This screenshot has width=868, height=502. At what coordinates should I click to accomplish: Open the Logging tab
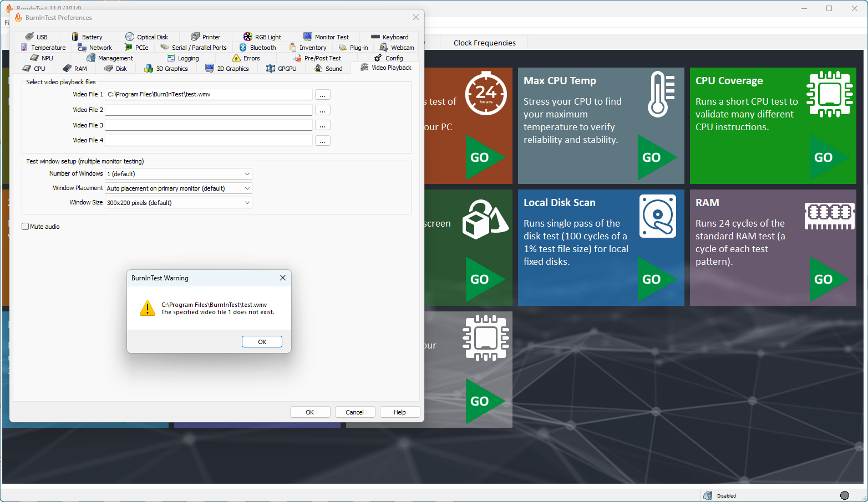pyautogui.click(x=183, y=58)
